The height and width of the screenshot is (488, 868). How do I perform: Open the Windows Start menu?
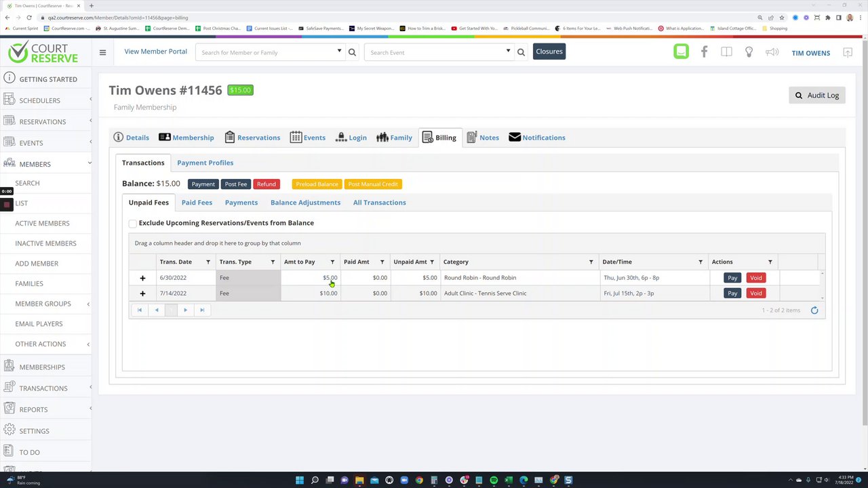tap(300, 481)
